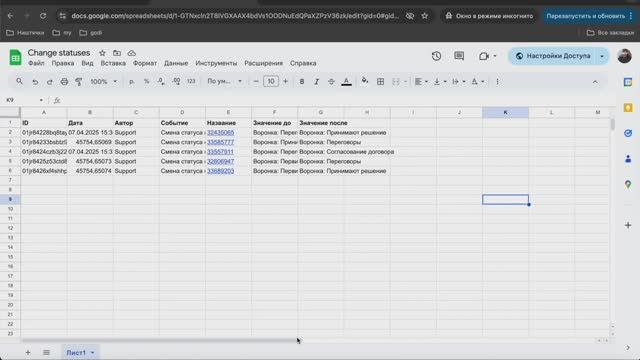This screenshot has width=640, height=360.
Task: Check the cloud save status icon
Action: coord(131,53)
